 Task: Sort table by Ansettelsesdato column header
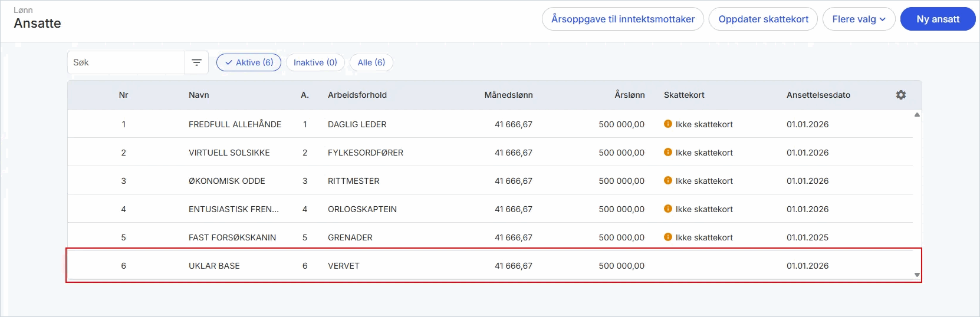(x=818, y=95)
